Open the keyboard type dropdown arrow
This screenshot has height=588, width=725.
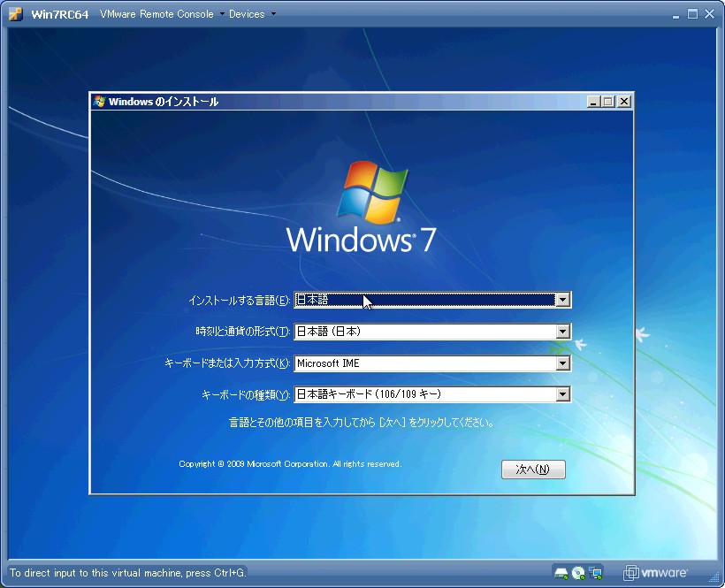(x=562, y=394)
